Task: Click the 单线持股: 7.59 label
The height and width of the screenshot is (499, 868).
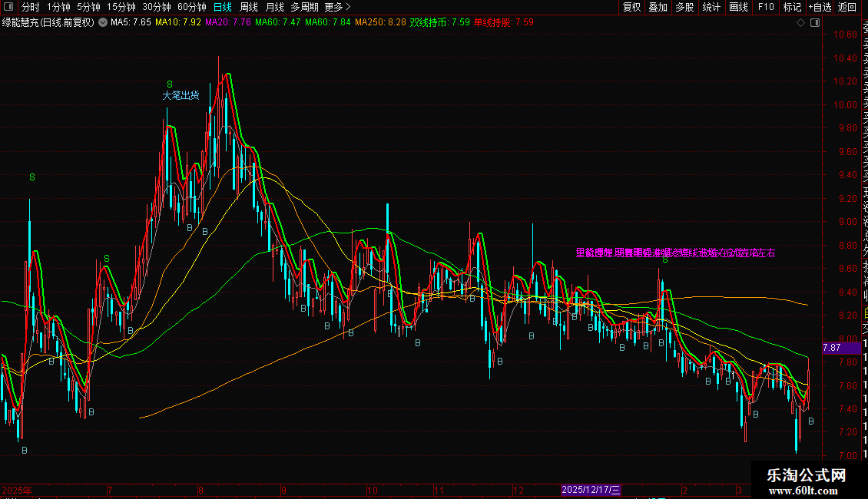Action: click(504, 23)
